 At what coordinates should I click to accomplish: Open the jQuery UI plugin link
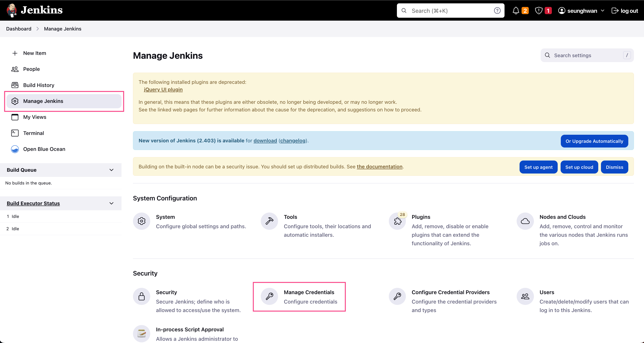coord(163,89)
